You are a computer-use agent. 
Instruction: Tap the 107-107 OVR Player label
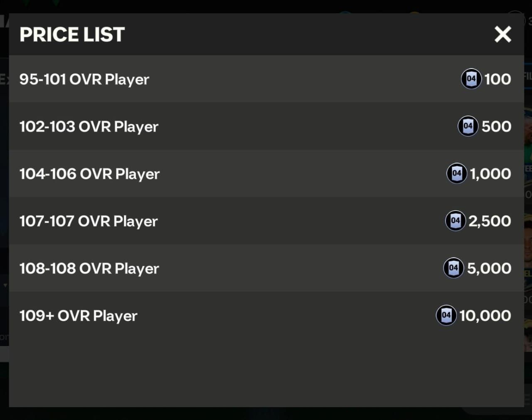tap(88, 221)
